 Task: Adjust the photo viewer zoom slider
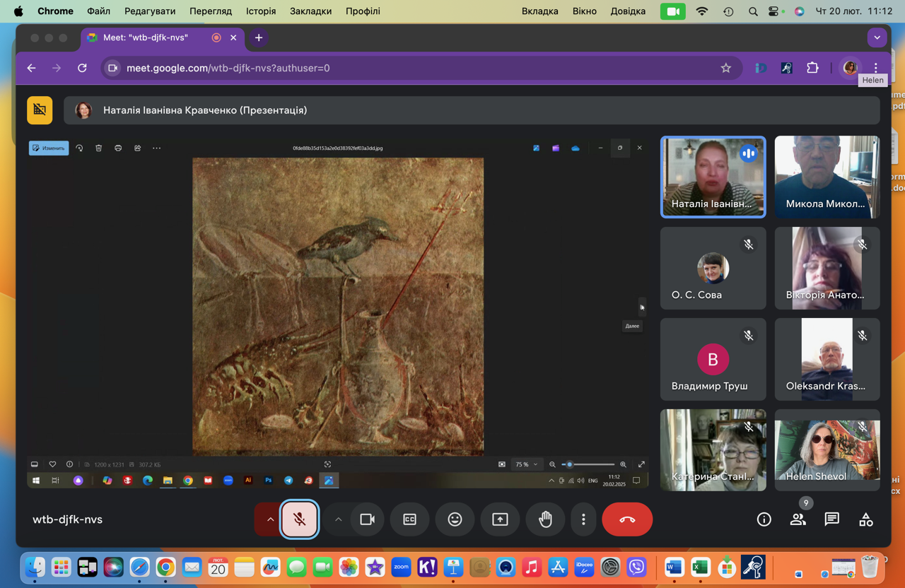(588, 464)
